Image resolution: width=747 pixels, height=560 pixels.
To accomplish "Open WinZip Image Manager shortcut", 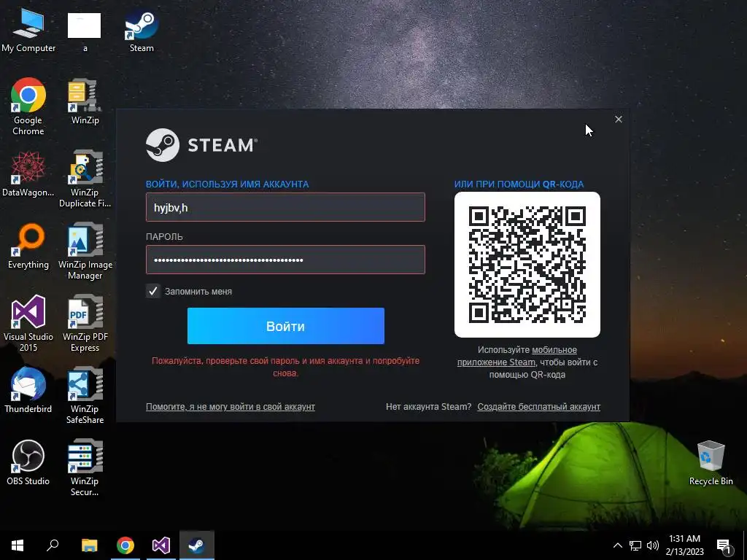I will point(85,252).
